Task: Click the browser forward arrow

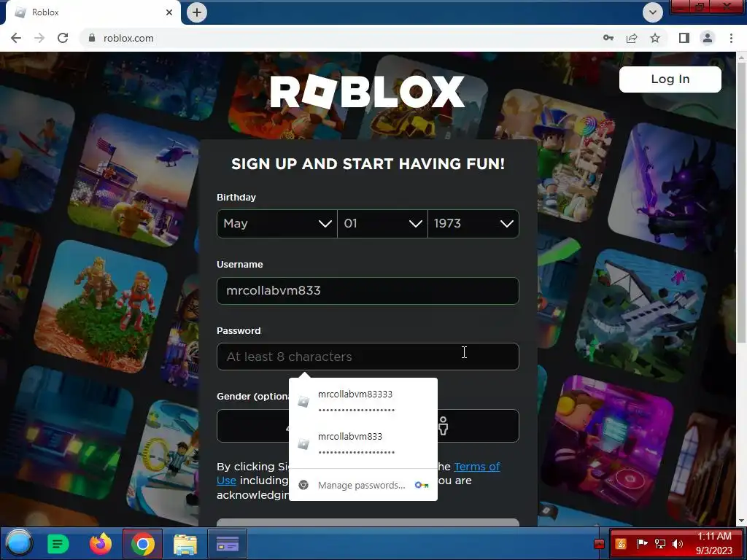Action: click(x=39, y=38)
